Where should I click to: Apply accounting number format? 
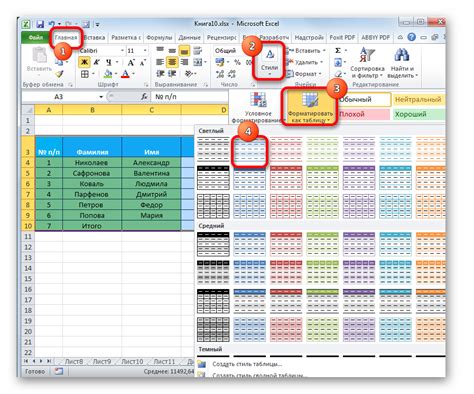coord(220,62)
